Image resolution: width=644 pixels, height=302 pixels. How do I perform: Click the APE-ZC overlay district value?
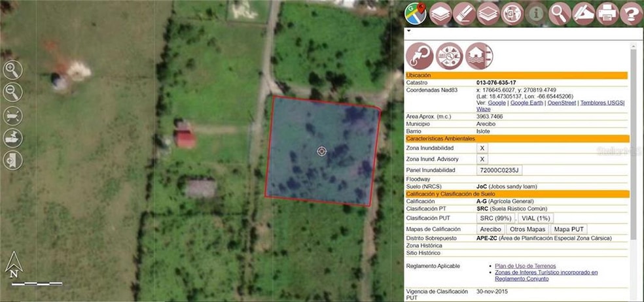(x=545, y=238)
